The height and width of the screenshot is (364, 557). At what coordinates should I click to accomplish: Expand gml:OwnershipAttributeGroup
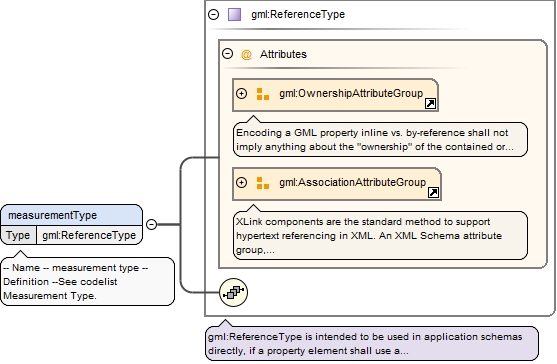point(242,93)
